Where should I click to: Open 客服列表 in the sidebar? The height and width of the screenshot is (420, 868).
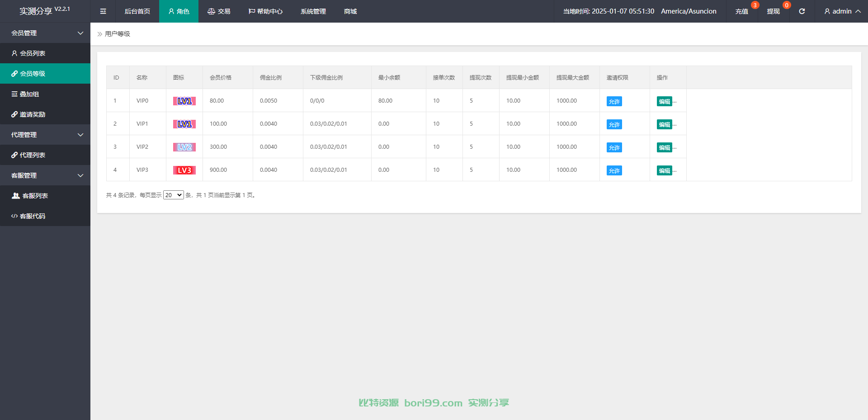(45, 196)
